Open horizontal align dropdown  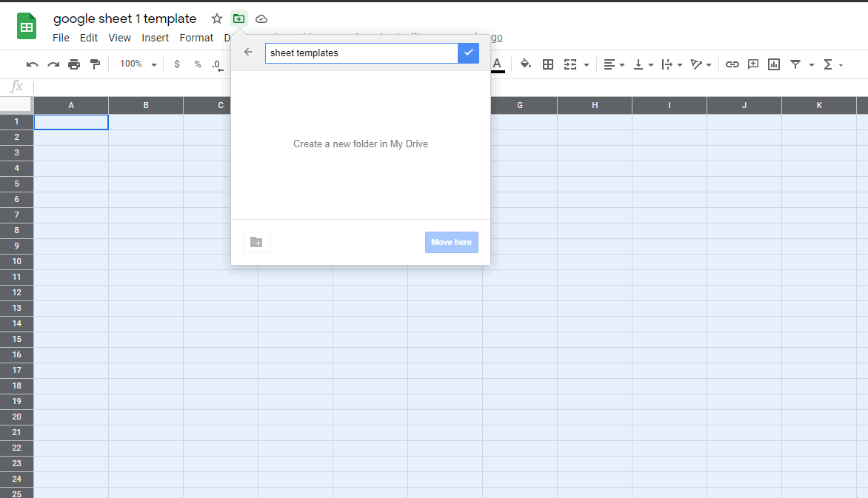tap(614, 64)
